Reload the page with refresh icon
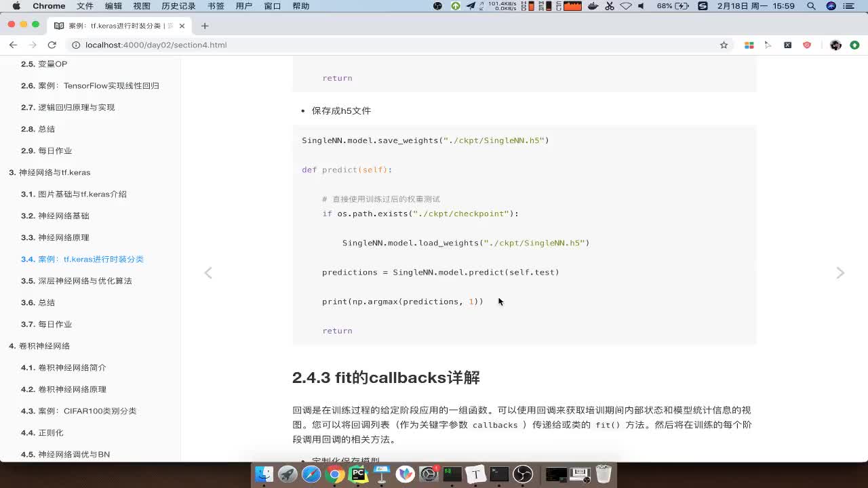This screenshot has width=868, height=488. tap(52, 45)
